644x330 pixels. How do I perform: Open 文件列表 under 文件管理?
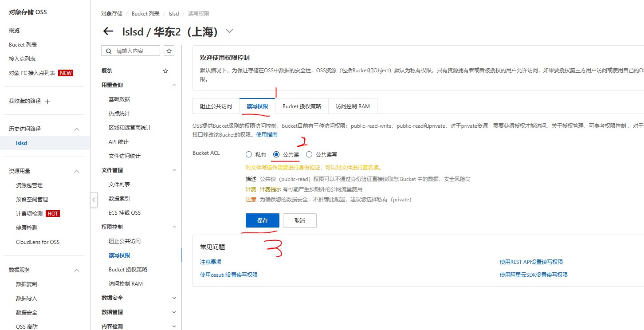(119, 185)
